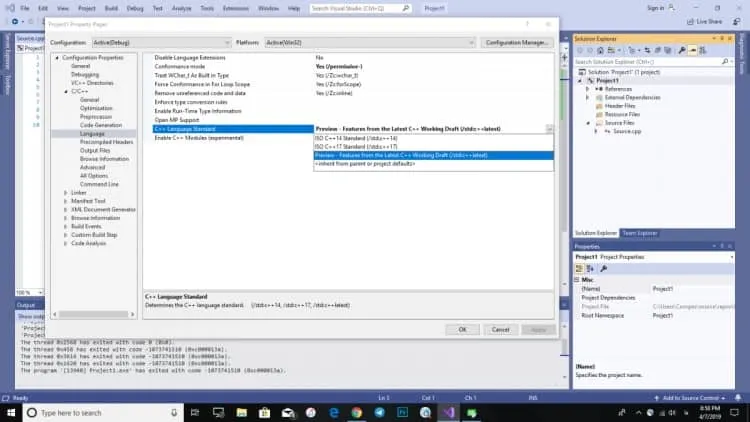750x422 pixels.
Task: Select Precompiled Headers tree item
Action: pos(107,142)
